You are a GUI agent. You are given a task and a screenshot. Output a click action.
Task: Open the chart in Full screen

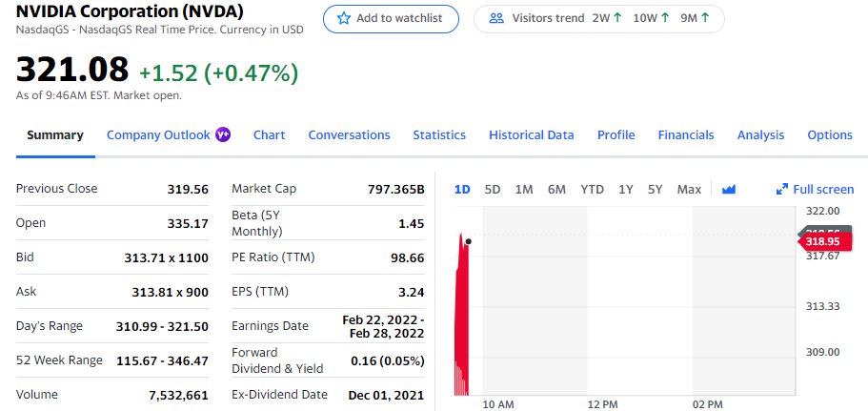click(x=815, y=190)
